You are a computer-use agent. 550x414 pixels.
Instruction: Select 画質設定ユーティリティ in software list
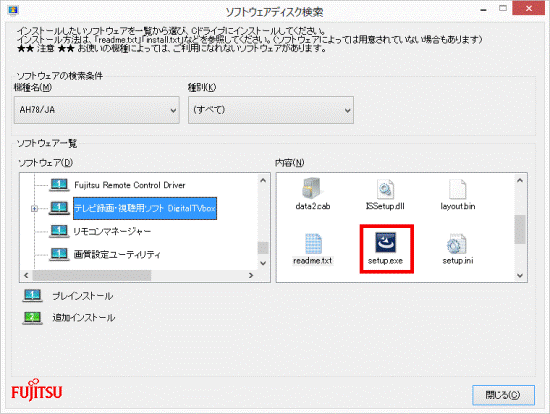pyautogui.click(x=117, y=254)
